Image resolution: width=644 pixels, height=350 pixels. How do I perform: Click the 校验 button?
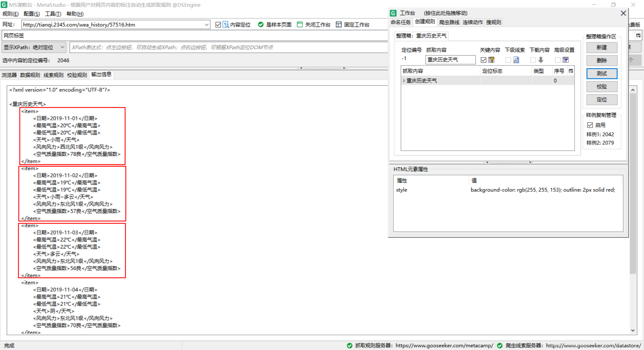pyautogui.click(x=602, y=87)
